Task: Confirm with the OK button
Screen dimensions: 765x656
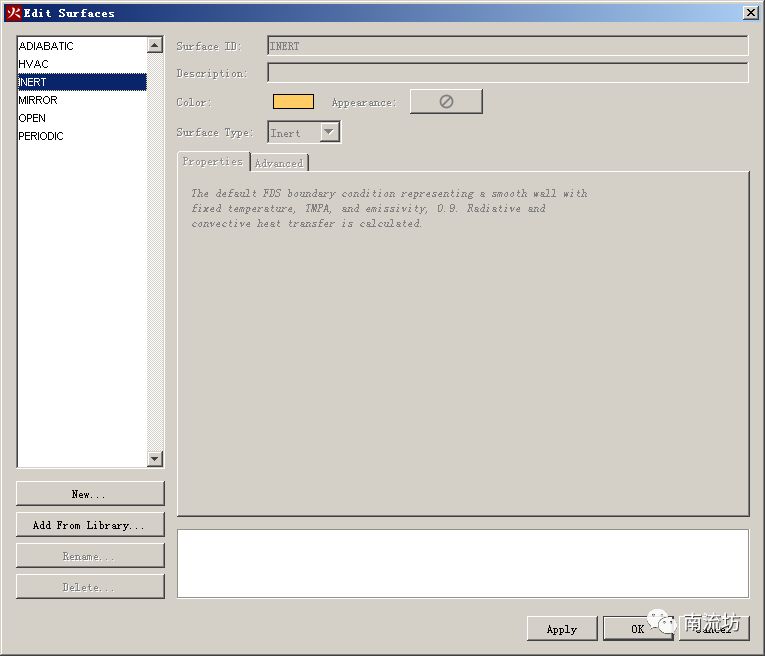Action: [x=637, y=629]
